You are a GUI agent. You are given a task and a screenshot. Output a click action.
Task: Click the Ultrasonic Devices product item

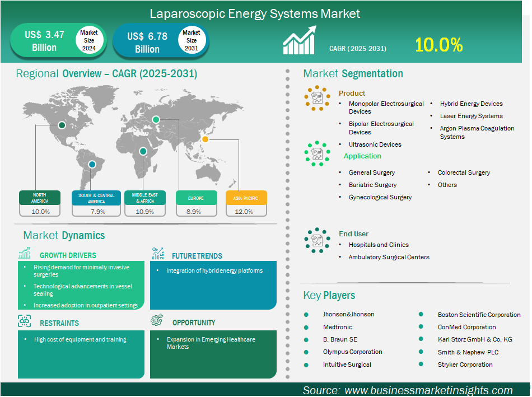[x=375, y=144]
